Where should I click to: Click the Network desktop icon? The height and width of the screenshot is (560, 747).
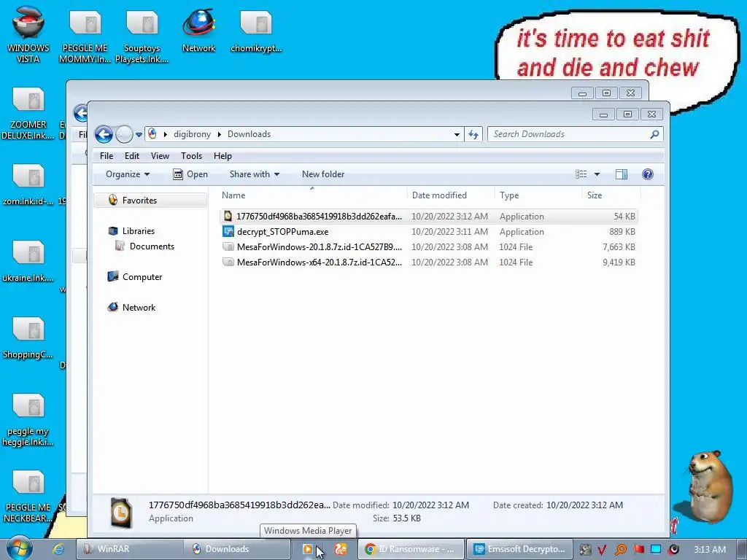point(198,31)
